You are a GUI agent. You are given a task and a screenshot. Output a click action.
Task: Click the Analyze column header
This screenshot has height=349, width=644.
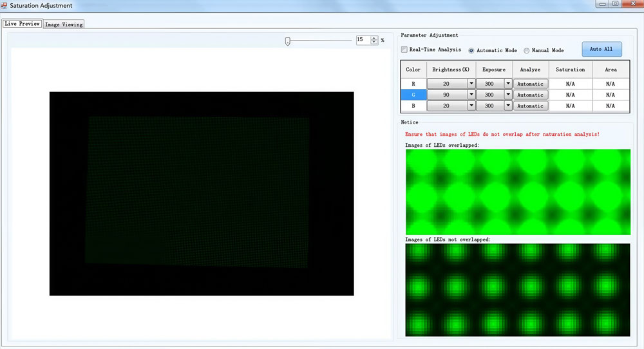point(530,70)
